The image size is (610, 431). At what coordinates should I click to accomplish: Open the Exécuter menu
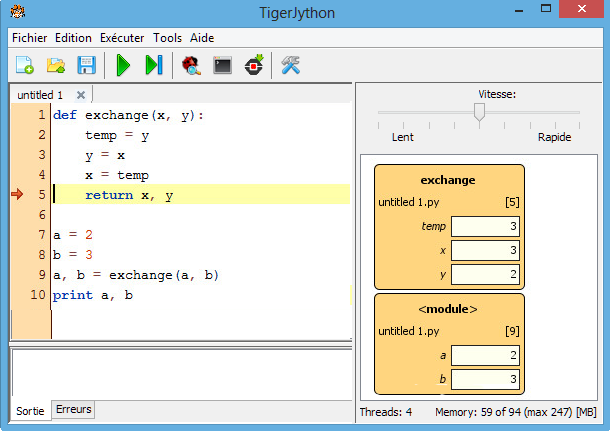pos(122,38)
